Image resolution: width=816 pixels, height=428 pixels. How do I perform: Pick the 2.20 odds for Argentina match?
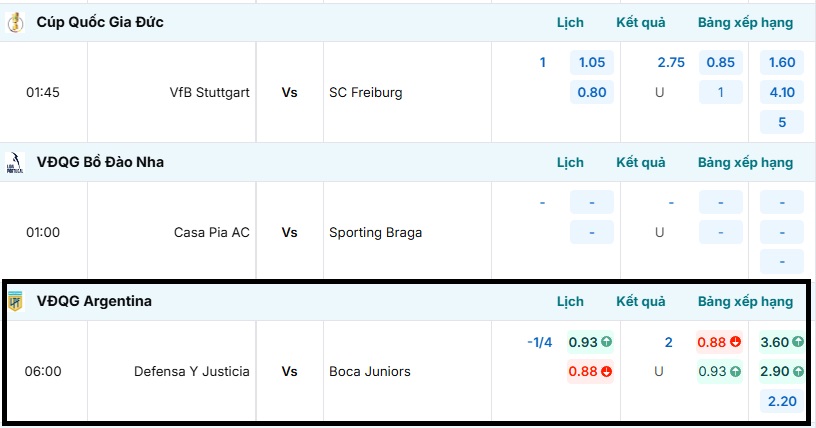click(x=782, y=401)
